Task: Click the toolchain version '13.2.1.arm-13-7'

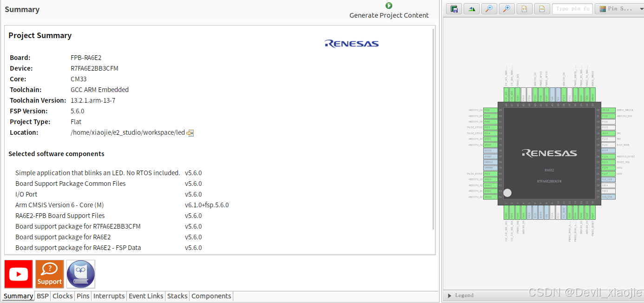Action: click(x=93, y=101)
